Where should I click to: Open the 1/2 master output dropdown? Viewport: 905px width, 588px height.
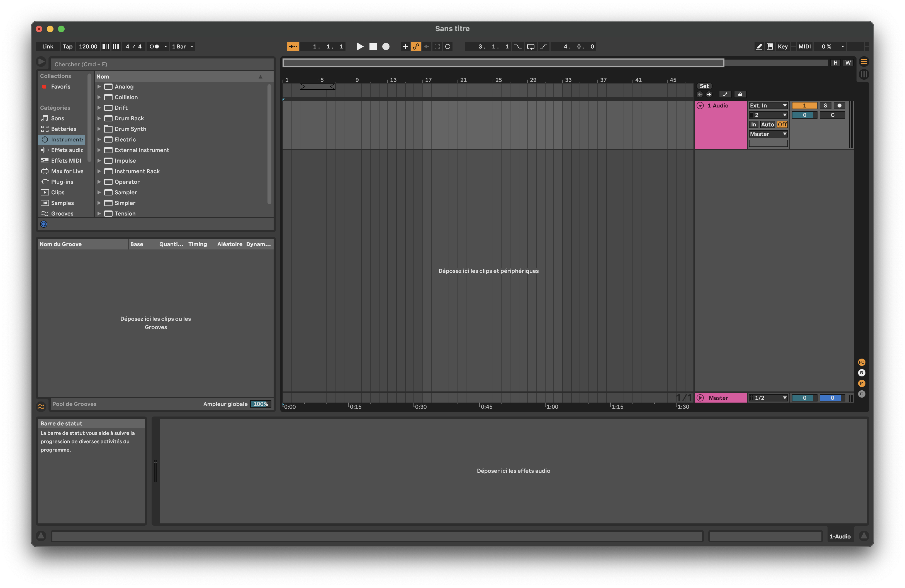pyautogui.click(x=768, y=398)
